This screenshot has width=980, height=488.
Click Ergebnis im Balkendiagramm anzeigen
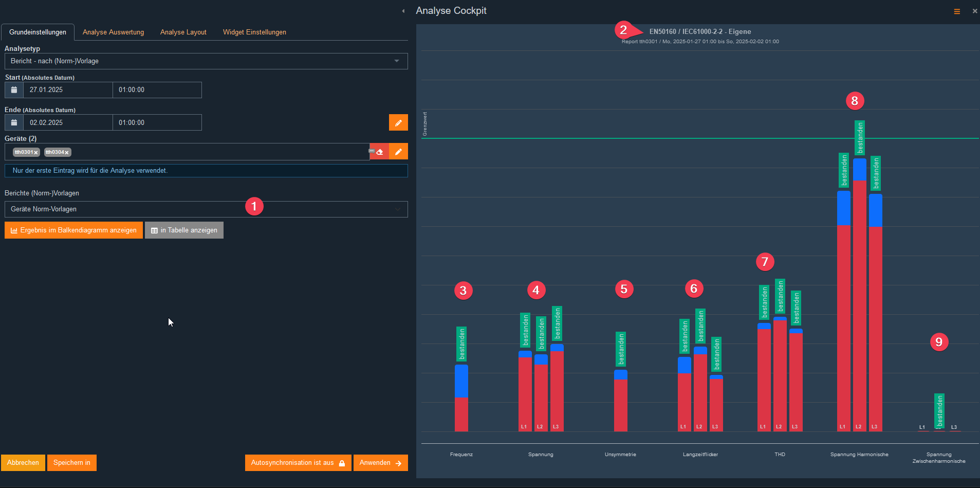coord(73,230)
